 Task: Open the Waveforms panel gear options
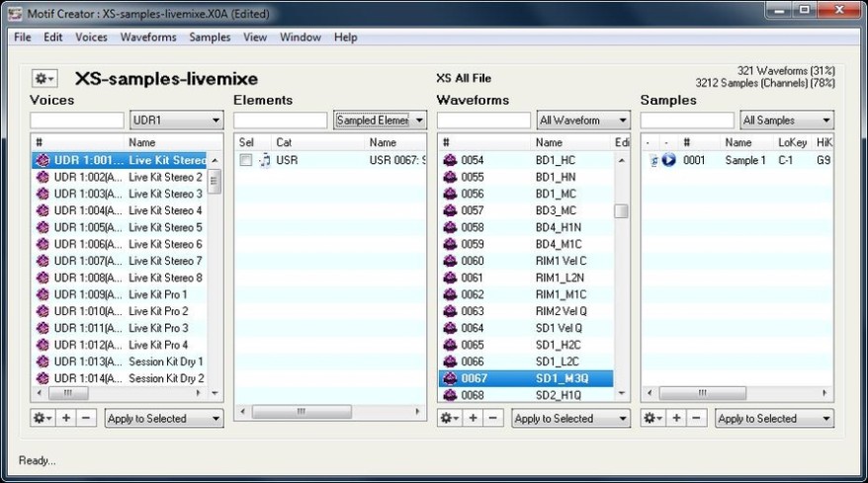tap(450, 418)
